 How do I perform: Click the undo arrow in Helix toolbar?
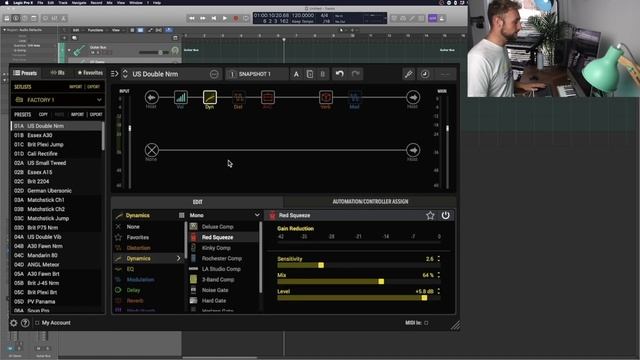(x=340, y=74)
